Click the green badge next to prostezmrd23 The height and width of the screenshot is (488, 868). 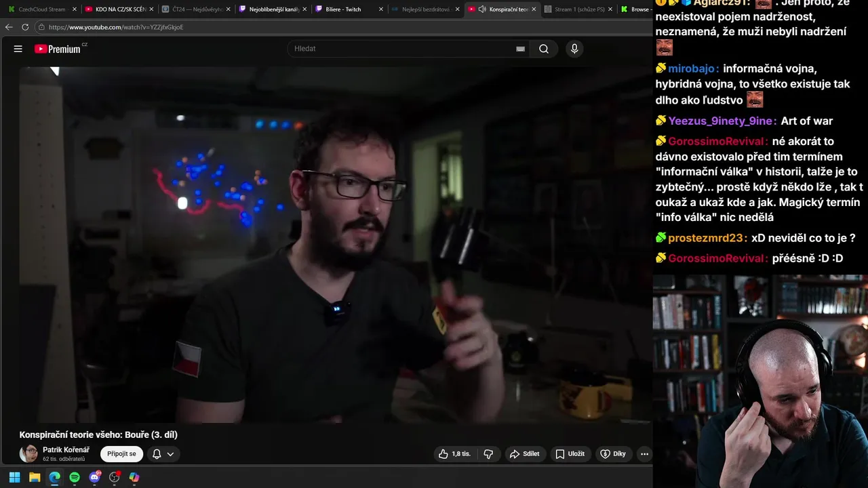[661, 238]
